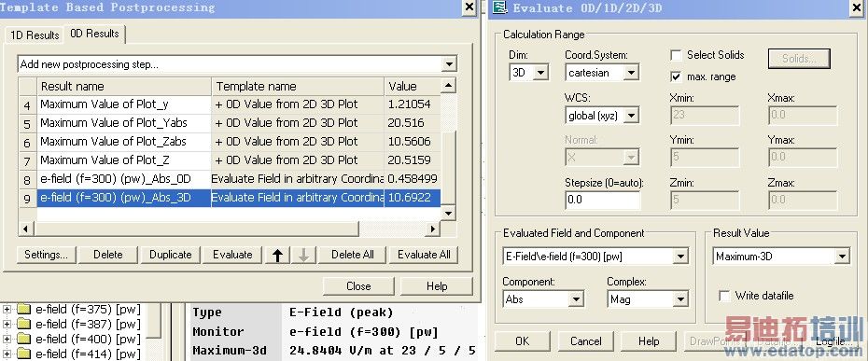Click the Evaluate All button
The image size is (868, 361).
tap(424, 255)
